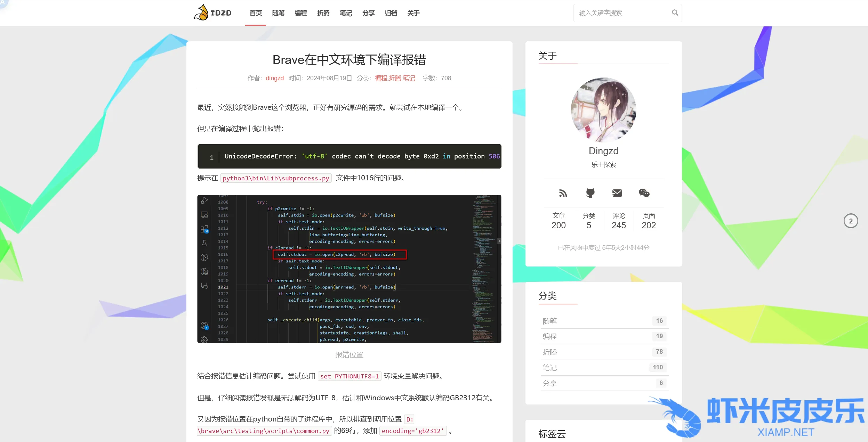Viewport: 868px width, 442px height.
Task: Click the circled number 2 badge
Action: click(x=851, y=221)
